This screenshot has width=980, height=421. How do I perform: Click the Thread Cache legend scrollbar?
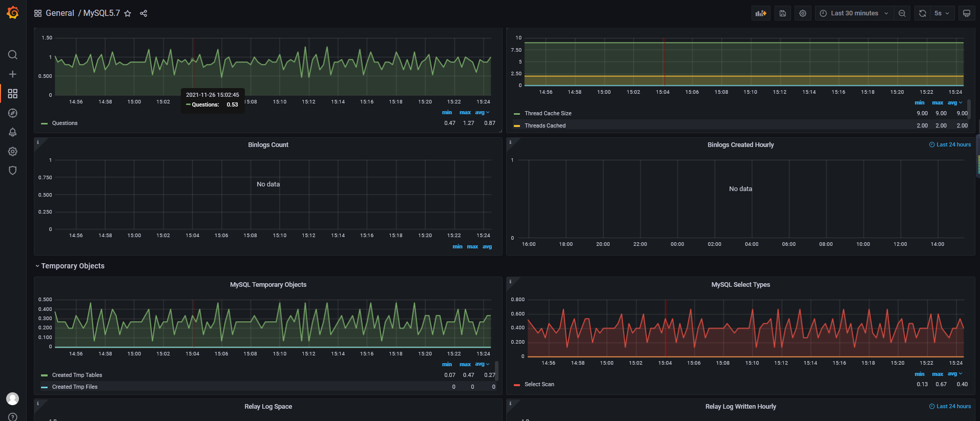pyautogui.click(x=969, y=109)
